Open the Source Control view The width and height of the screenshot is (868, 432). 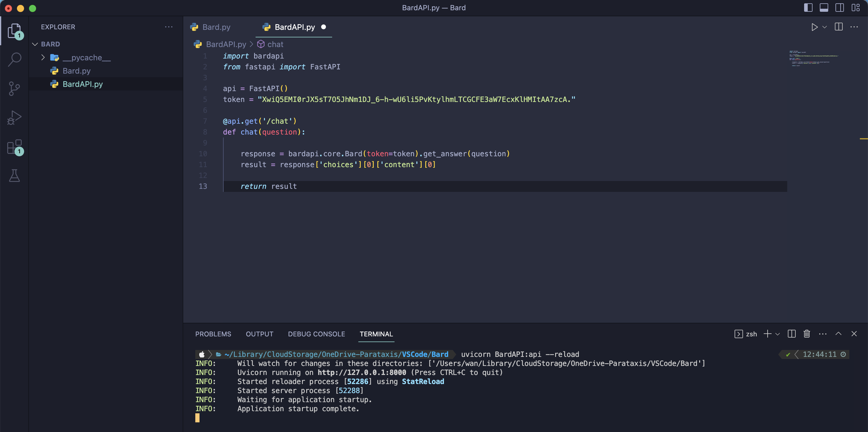(x=14, y=89)
